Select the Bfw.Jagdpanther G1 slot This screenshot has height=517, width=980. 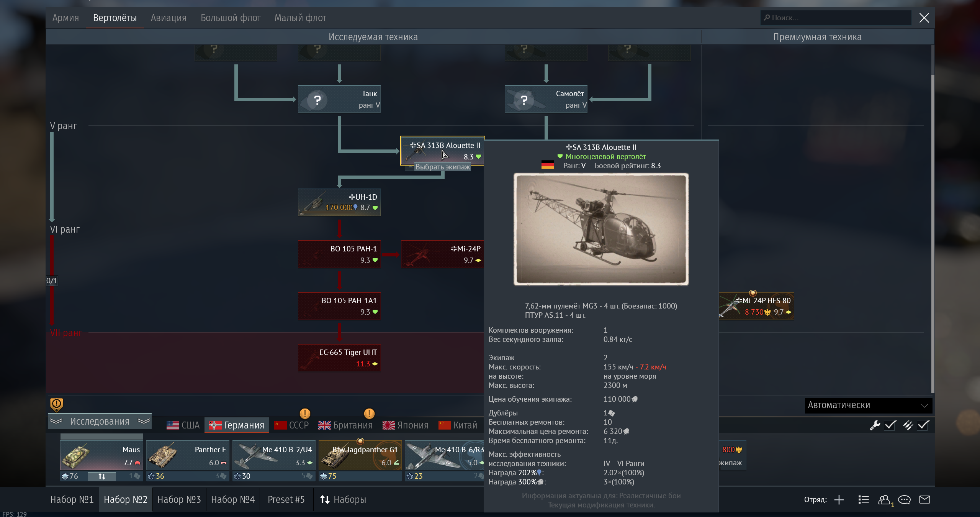(x=360, y=456)
